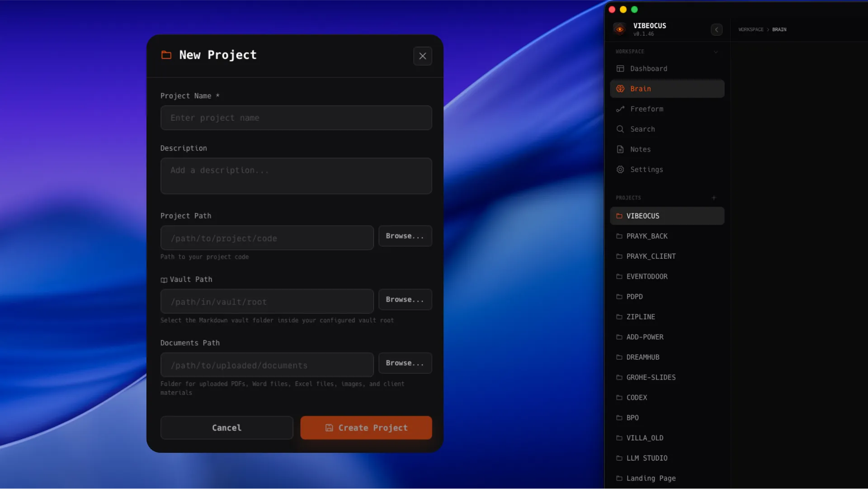Open the Dashboard menu item
This screenshot has height=489, width=868.
click(667, 69)
